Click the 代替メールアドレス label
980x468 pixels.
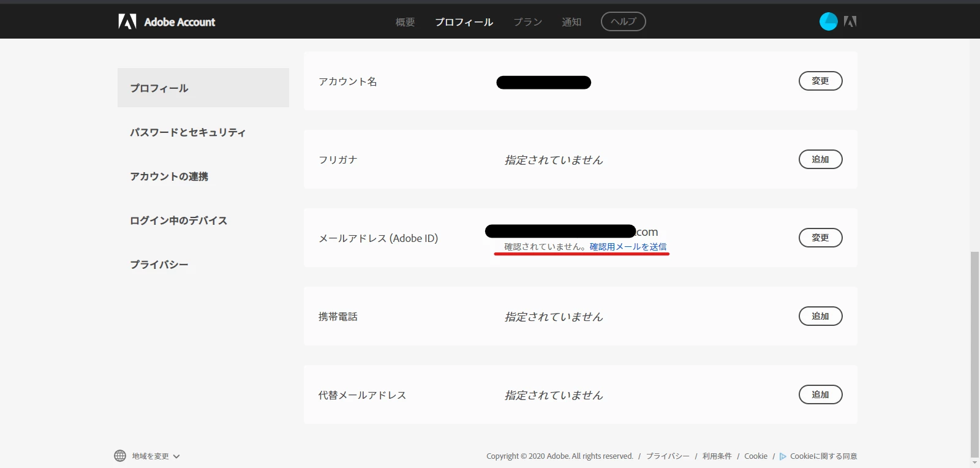362,395
